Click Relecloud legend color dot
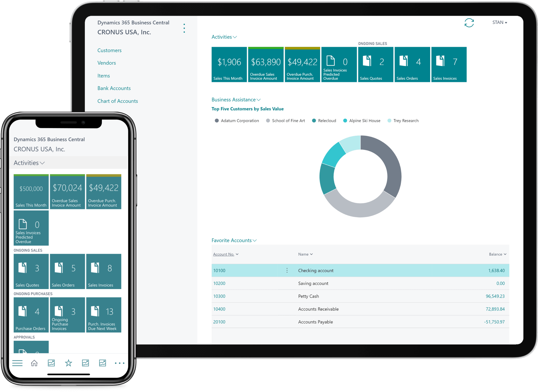Screen dimensions: 538x392 click(314, 120)
